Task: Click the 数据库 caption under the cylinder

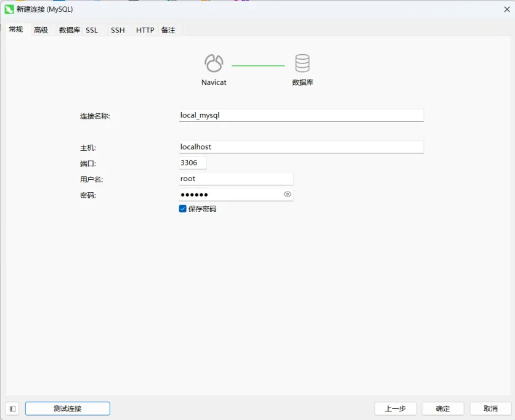Action: click(x=302, y=83)
